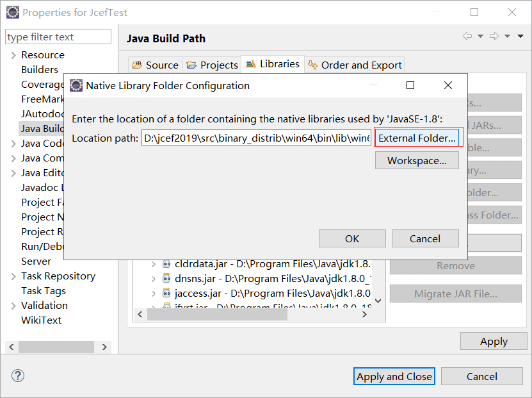Click Apply and Close button

[x=394, y=376]
